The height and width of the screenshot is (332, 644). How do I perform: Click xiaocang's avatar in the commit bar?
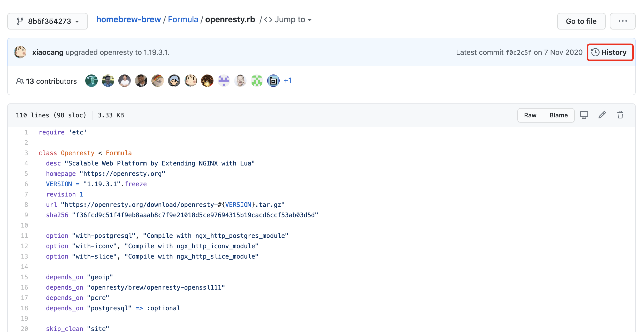click(20, 52)
